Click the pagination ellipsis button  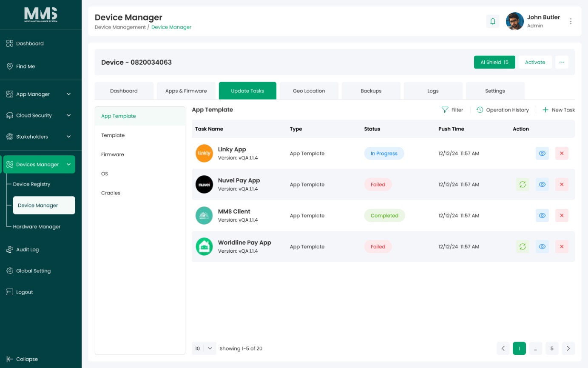[x=536, y=348]
